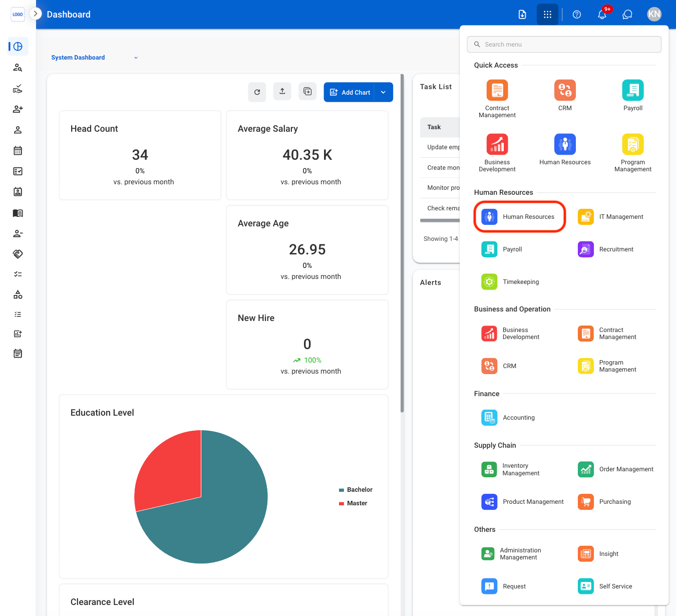
Task: Open Insight item
Action: [x=598, y=554]
